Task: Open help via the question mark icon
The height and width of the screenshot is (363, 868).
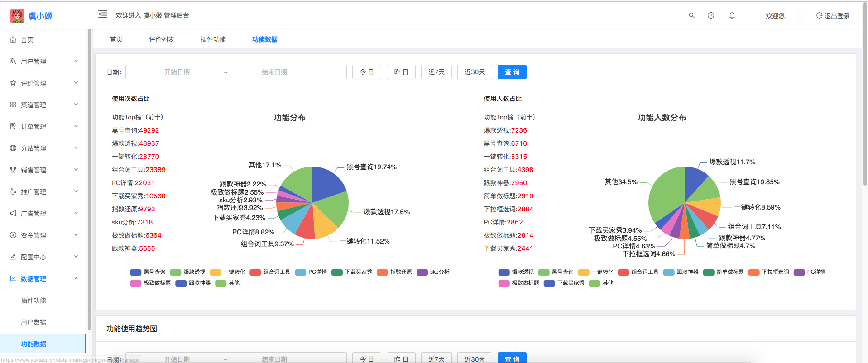Action: coord(711,15)
